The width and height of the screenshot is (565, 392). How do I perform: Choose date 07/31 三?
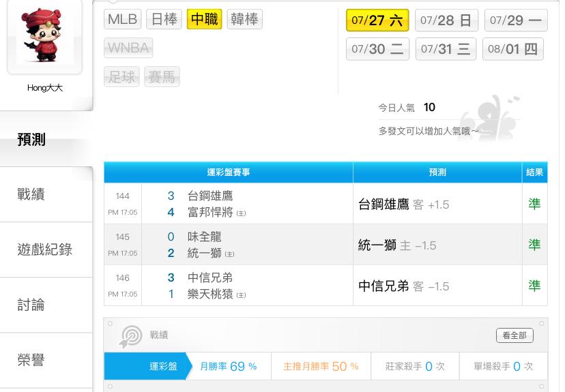(446, 49)
